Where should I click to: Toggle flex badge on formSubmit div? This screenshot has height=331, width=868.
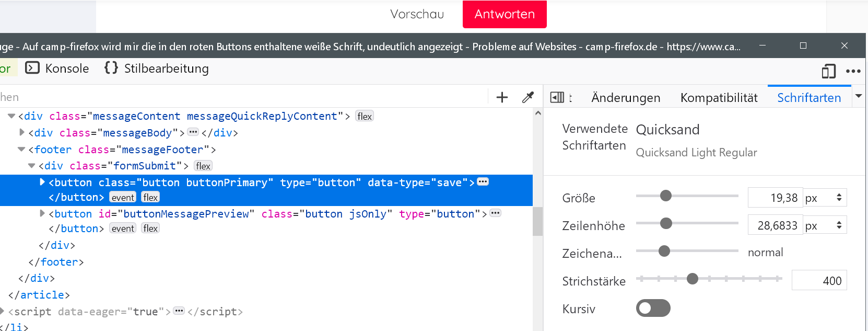pyautogui.click(x=203, y=166)
